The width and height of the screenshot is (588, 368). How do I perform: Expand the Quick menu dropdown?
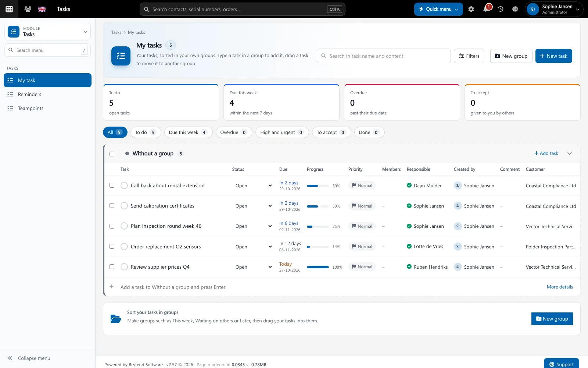pyautogui.click(x=438, y=9)
